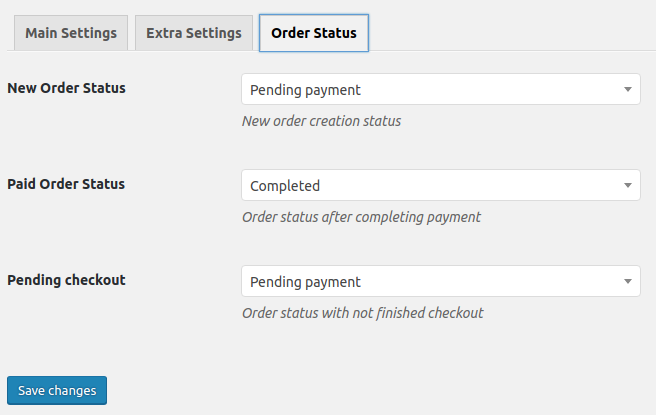Click 'Pending payment' value in New Order Status
Screen dimensions: 656x415
(305, 90)
